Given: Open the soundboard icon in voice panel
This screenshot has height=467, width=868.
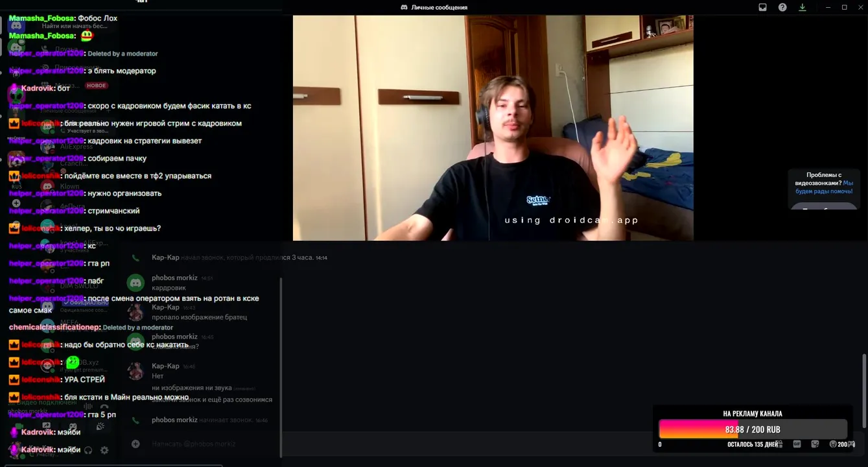Looking at the screenshot, I should [x=100, y=427].
